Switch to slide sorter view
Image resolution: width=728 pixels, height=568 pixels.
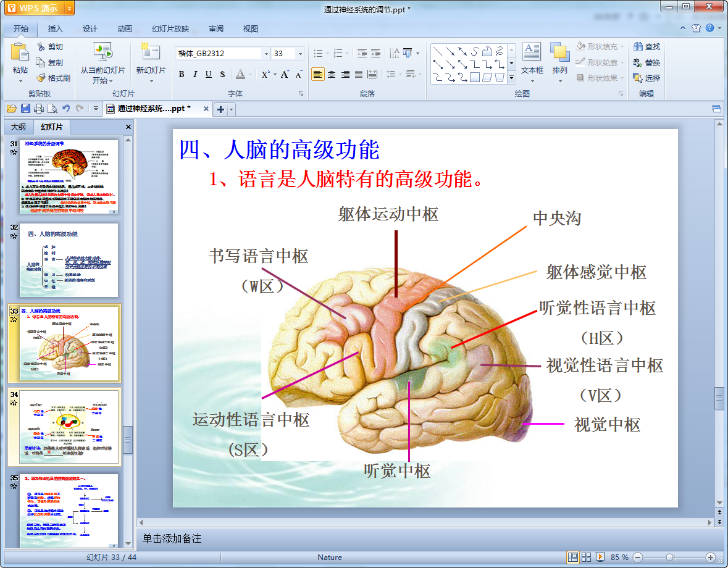(587, 558)
